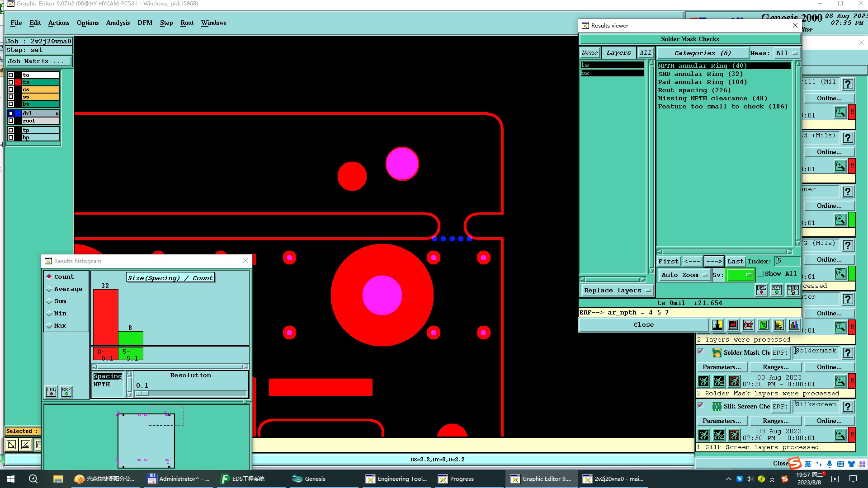
Task: Select Rout spacing (226) category
Action: coord(694,90)
